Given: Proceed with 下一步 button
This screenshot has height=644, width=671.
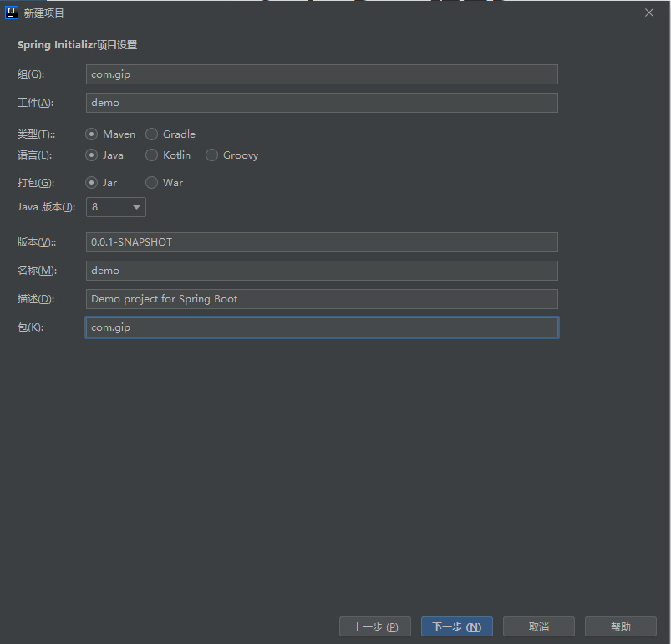Looking at the screenshot, I should [456, 626].
